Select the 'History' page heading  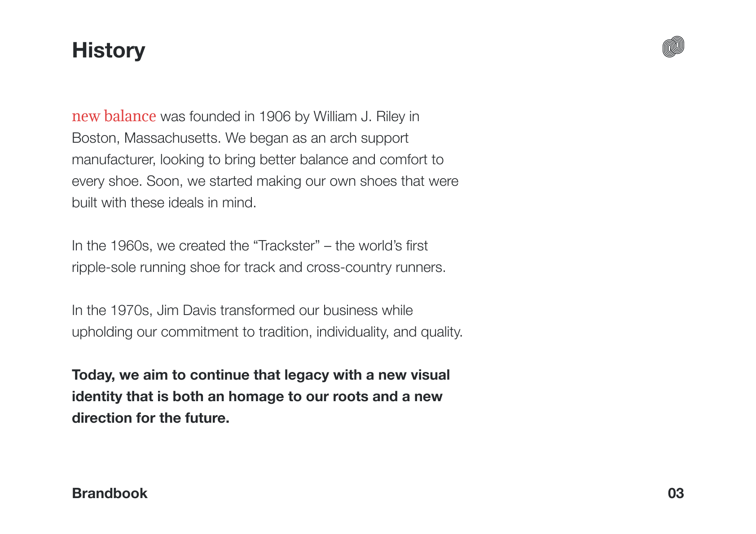click(x=109, y=50)
